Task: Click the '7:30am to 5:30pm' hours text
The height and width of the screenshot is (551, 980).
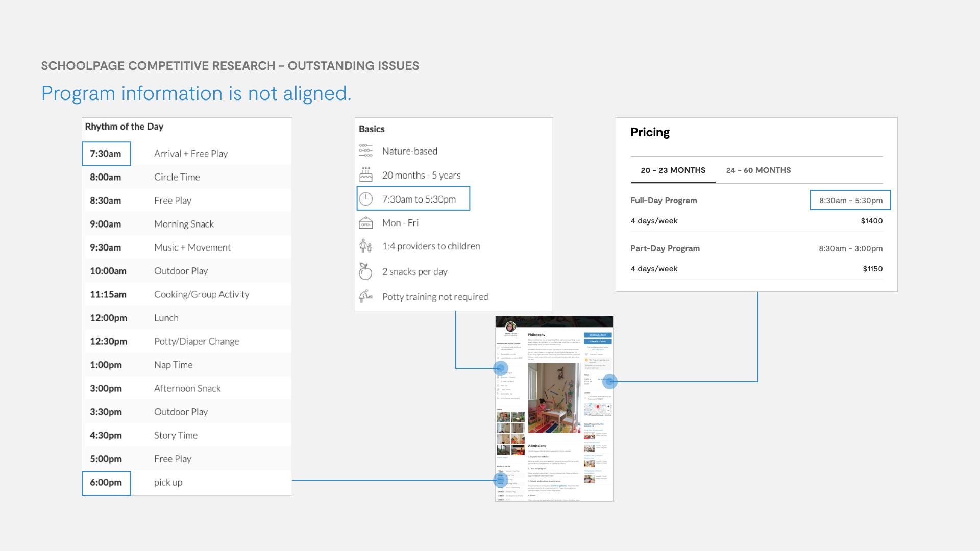Action: pos(419,199)
